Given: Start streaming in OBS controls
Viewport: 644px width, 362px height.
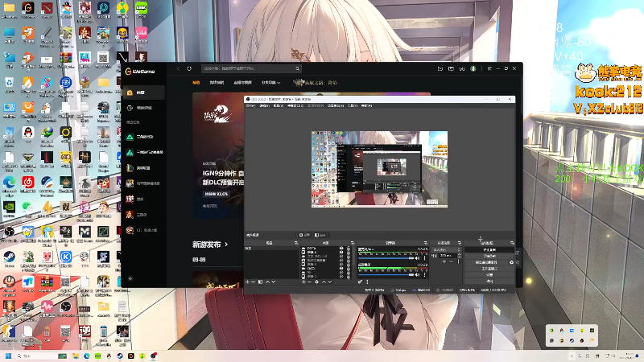Looking at the screenshot, I should (489, 249).
